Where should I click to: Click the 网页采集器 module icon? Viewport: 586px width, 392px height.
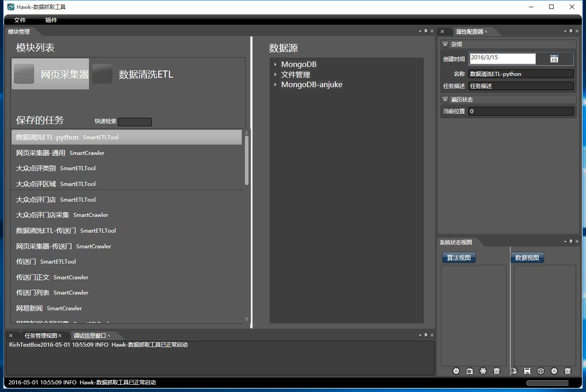point(24,74)
